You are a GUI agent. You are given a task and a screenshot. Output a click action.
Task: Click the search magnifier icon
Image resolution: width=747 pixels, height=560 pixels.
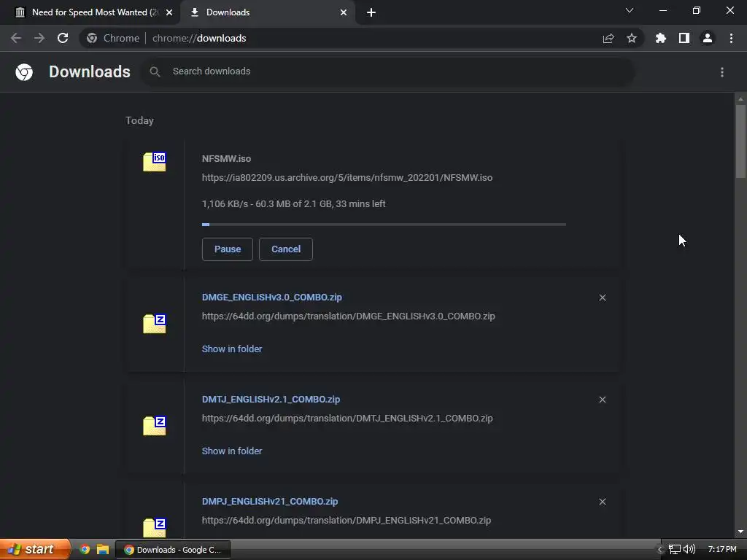[x=155, y=72]
